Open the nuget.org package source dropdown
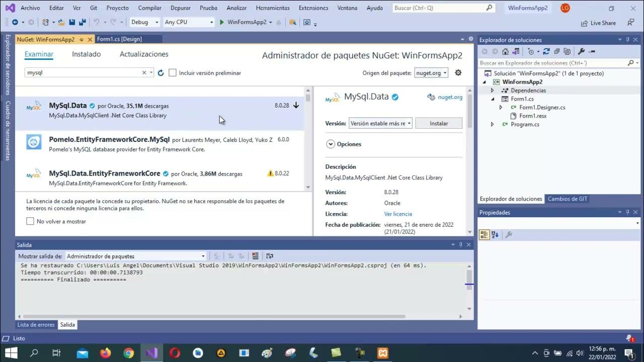The image size is (644, 362). pos(431,73)
